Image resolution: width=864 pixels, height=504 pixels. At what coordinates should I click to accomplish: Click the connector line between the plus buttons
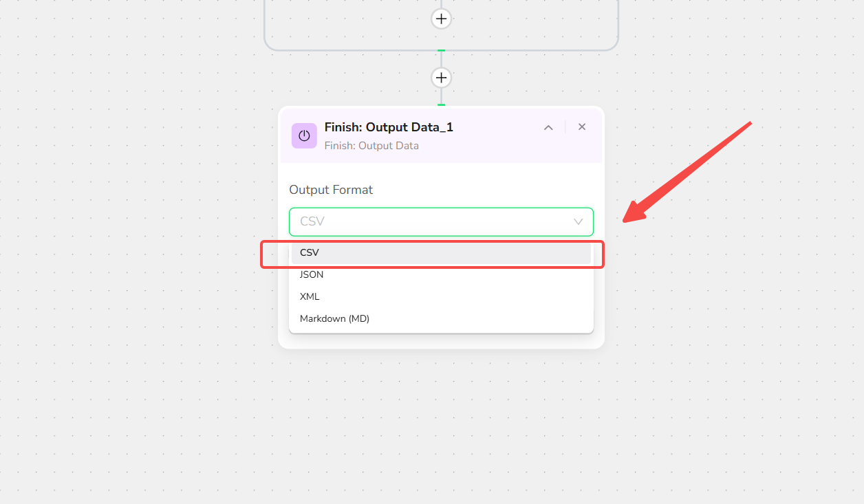coord(441,60)
